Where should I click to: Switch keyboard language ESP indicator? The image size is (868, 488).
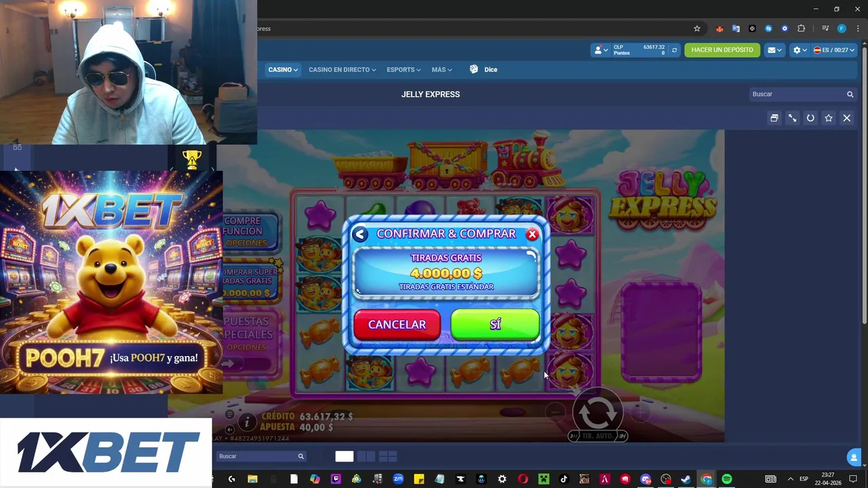pyautogui.click(x=804, y=479)
